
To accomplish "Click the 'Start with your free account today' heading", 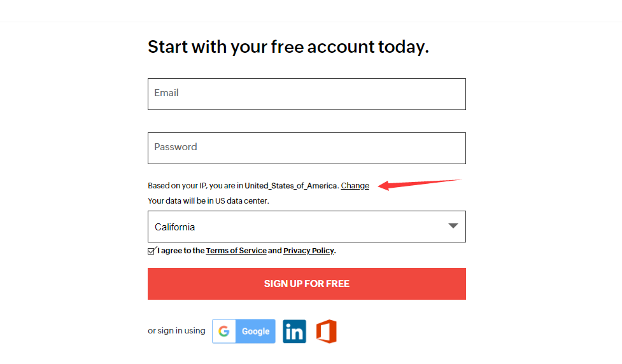I will [x=288, y=47].
